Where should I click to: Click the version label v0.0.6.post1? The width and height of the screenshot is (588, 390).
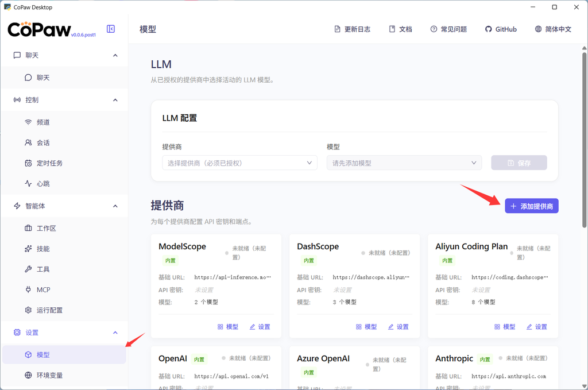[83, 35]
